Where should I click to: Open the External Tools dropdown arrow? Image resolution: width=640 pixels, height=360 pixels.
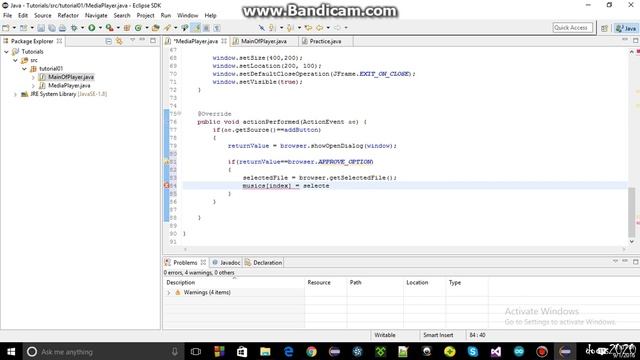pyautogui.click(x=118, y=28)
